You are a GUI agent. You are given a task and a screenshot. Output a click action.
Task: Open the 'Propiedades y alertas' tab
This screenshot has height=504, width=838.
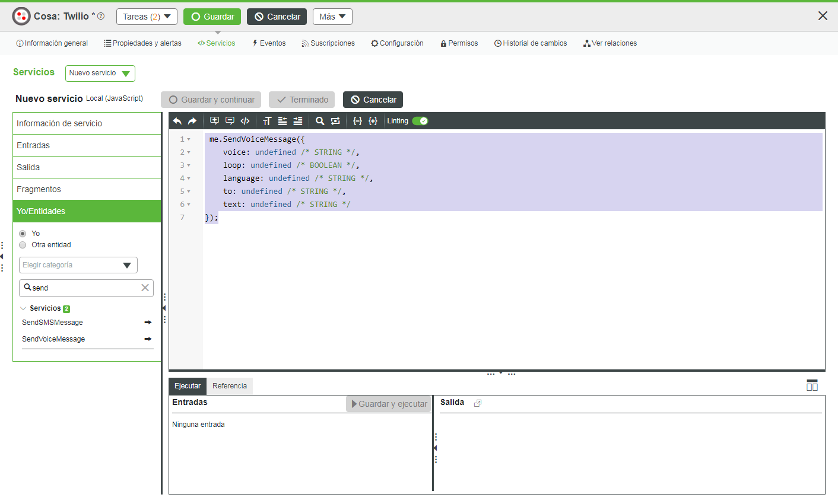point(142,43)
